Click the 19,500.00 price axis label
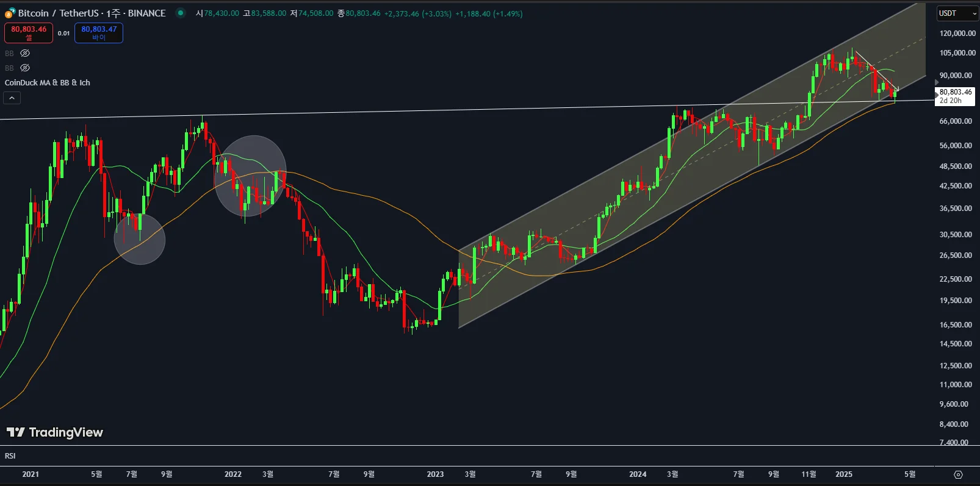The height and width of the screenshot is (486, 980). [x=956, y=301]
